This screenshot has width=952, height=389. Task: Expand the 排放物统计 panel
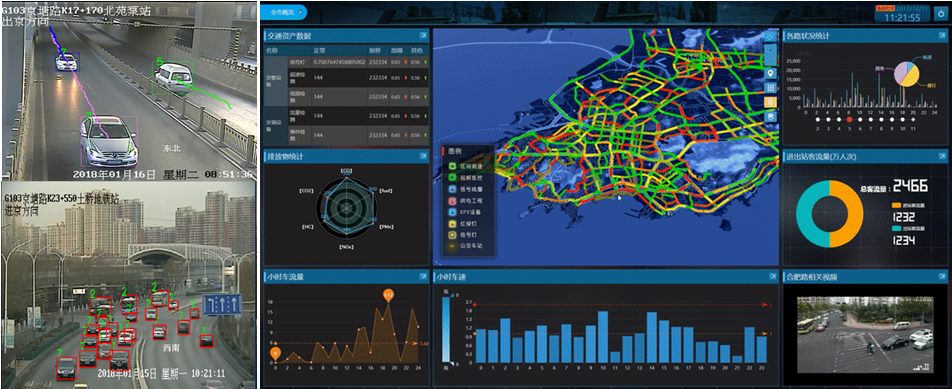(x=423, y=157)
